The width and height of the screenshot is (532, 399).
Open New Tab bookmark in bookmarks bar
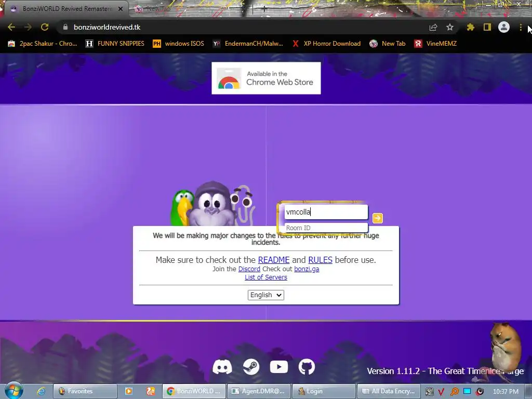pos(388,44)
